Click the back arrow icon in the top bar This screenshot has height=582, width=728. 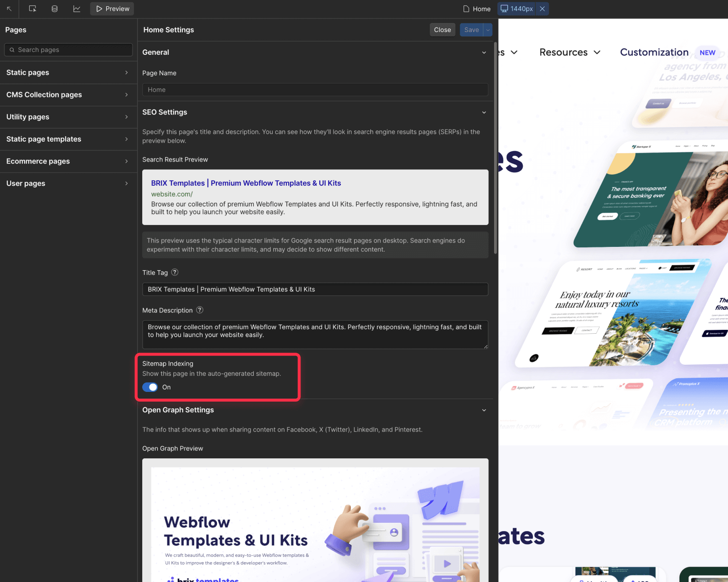[x=9, y=9]
